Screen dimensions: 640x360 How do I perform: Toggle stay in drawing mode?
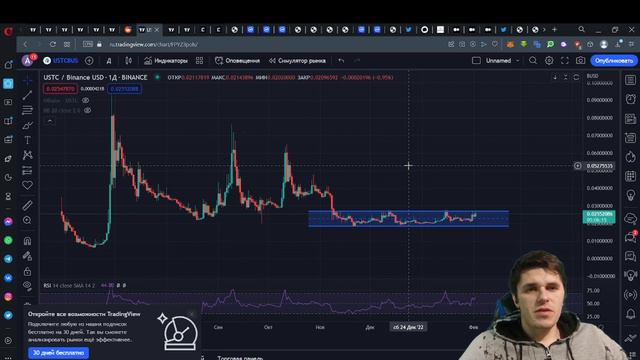click(x=27, y=256)
